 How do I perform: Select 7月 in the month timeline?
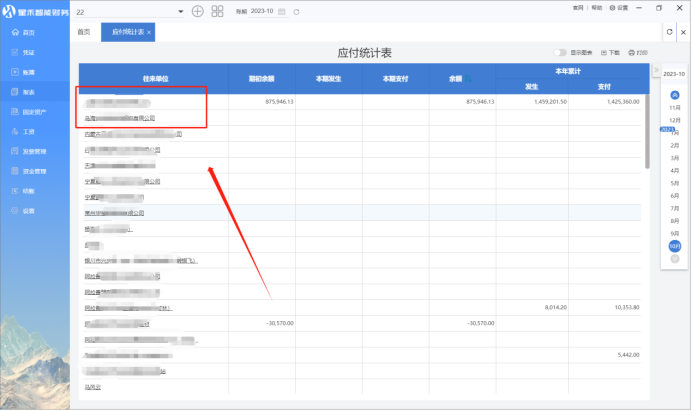click(675, 208)
